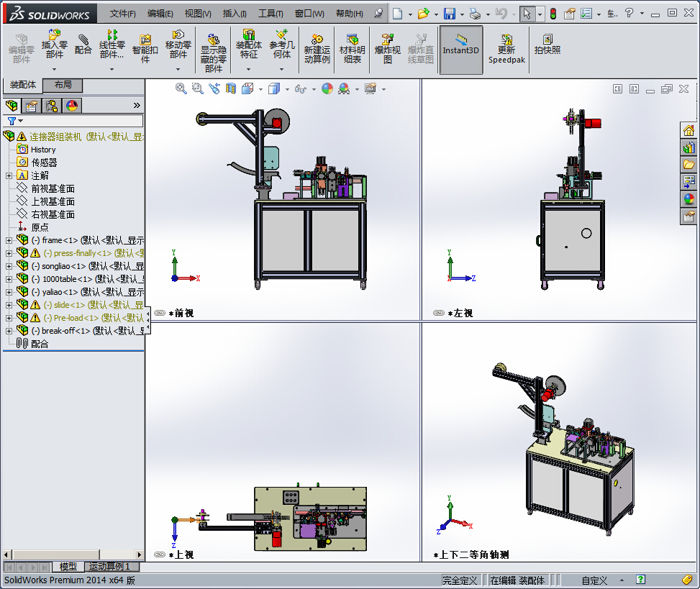The image size is (700, 589).
Task: Select 原点 origin in design tree
Action: tap(40, 227)
